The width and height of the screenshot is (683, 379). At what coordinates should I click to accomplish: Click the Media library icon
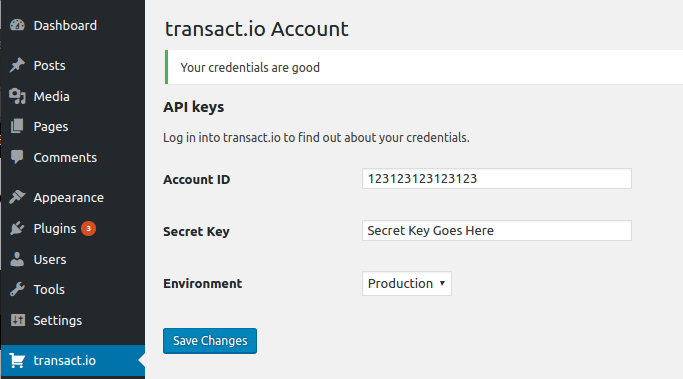pyautogui.click(x=17, y=96)
